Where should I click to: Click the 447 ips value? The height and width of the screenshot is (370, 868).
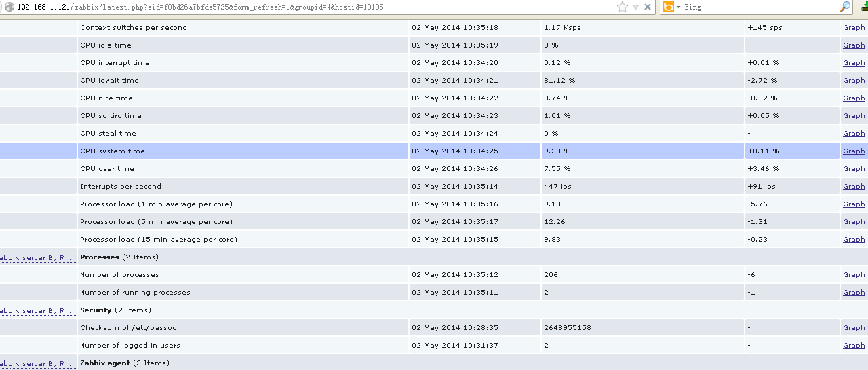point(557,187)
